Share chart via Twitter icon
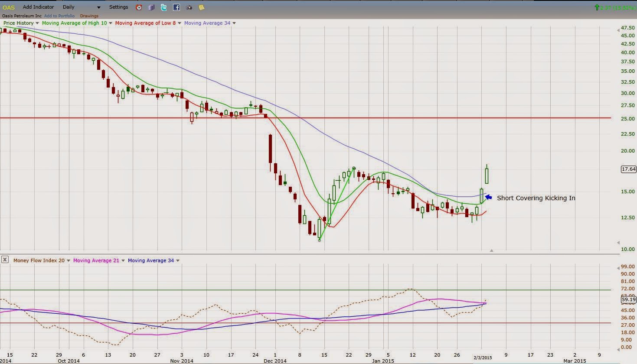Viewport: 637px width, 364px height. tap(164, 7)
